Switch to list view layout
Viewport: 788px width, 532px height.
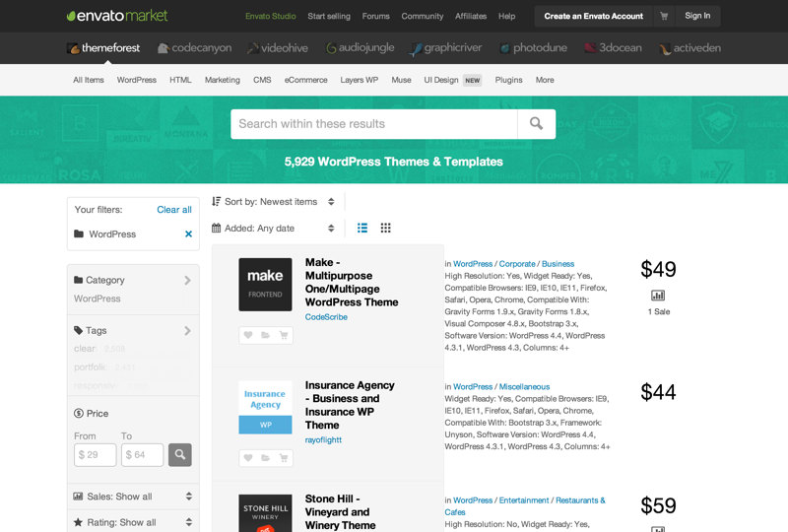point(362,228)
